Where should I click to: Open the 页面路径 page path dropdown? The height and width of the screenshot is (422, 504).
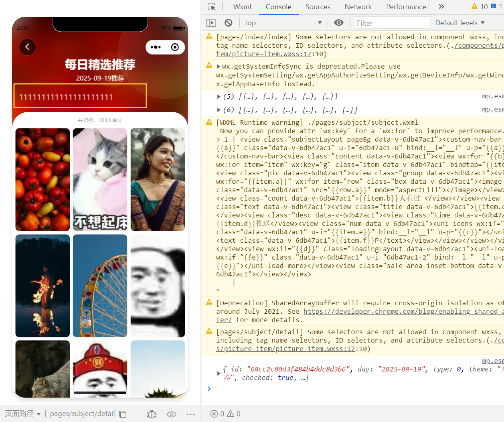[x=22, y=414]
